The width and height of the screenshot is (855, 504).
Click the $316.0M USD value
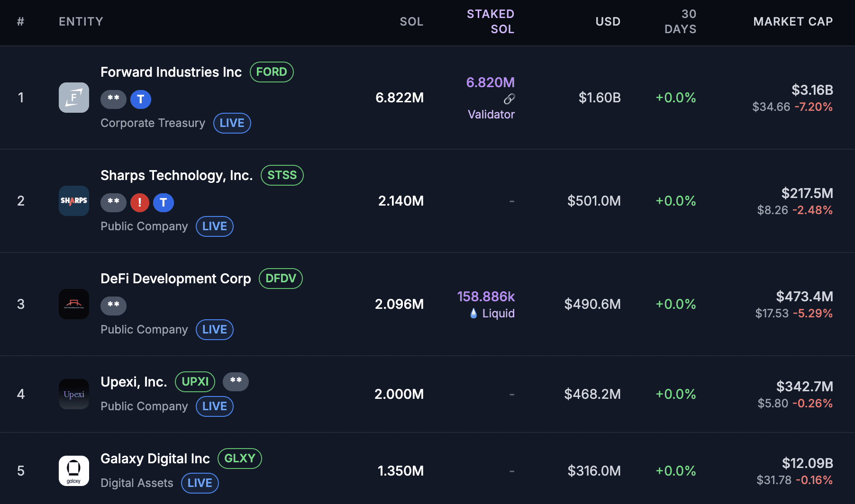(594, 471)
